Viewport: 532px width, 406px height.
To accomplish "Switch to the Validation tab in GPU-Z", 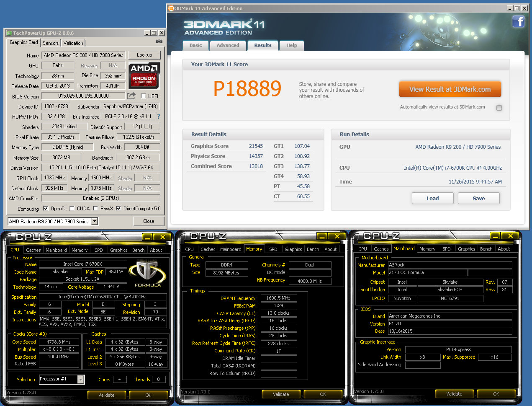I will pyautogui.click(x=73, y=43).
